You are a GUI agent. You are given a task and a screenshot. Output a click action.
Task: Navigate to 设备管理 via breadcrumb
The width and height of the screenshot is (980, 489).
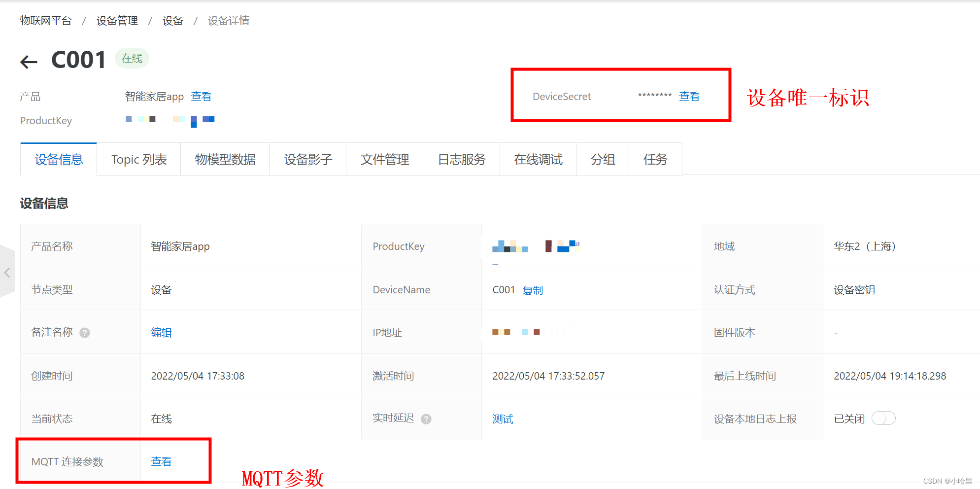pyautogui.click(x=116, y=21)
